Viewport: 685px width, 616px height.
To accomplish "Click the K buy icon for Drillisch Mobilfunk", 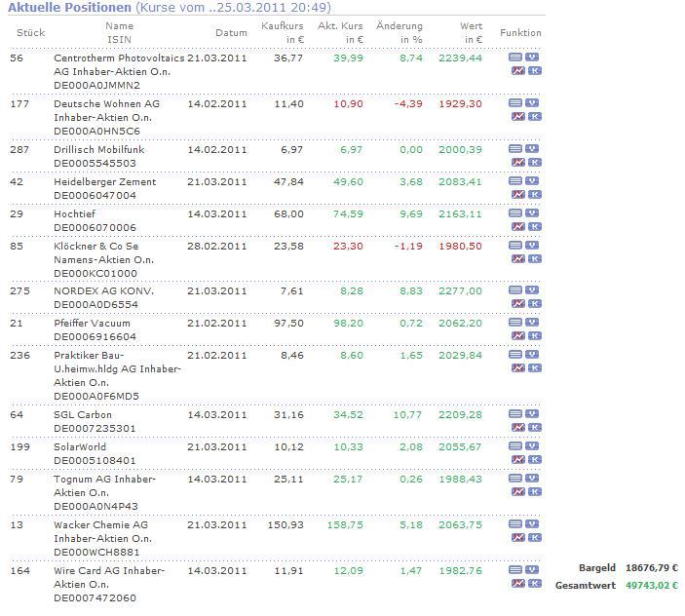I will [535, 163].
